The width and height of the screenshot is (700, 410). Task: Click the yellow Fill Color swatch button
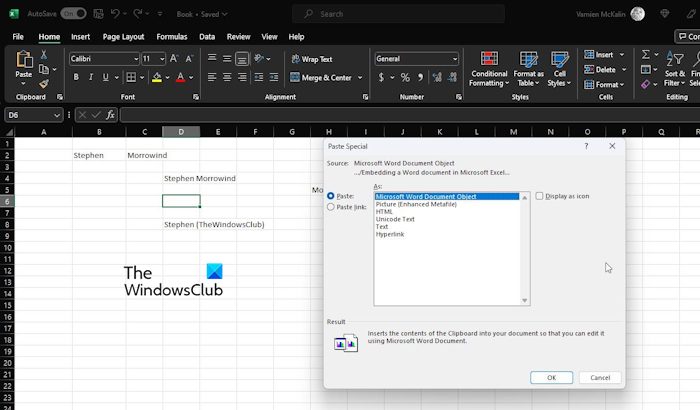[157, 77]
